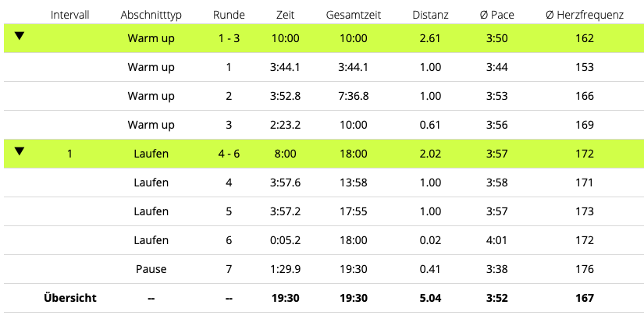Select the Pause round 7 row
The width and height of the screenshot is (644, 326).
(324, 269)
